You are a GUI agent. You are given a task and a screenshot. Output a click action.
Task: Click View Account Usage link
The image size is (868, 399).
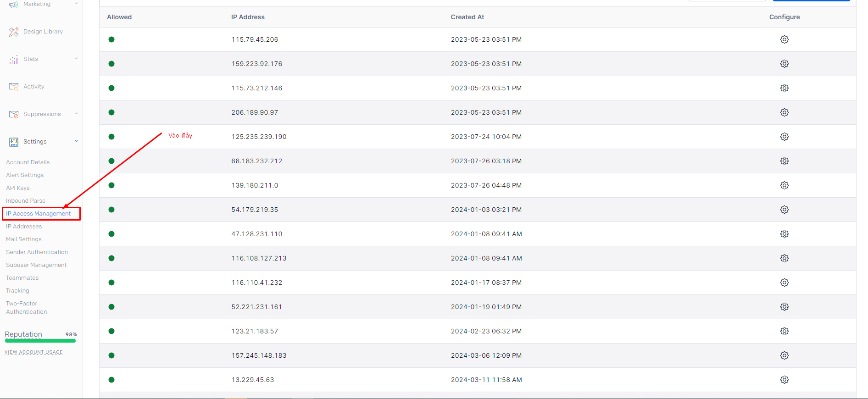coord(33,352)
